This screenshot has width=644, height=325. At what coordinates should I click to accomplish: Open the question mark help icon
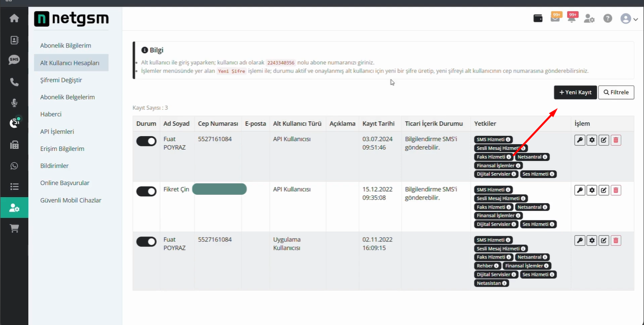point(608,18)
